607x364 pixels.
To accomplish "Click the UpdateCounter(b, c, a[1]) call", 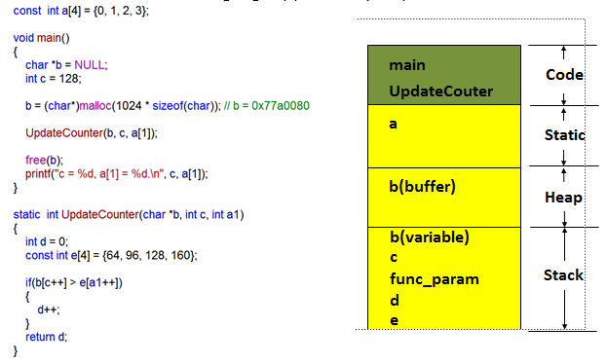I will click(92, 133).
